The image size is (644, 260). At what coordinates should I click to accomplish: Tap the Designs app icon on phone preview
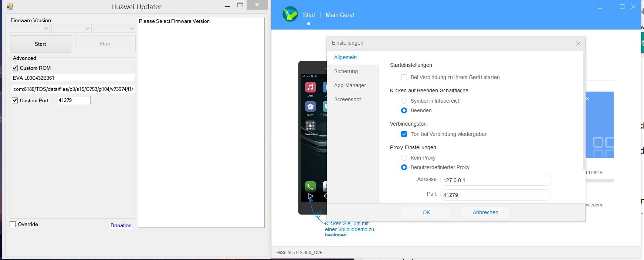[x=310, y=107]
